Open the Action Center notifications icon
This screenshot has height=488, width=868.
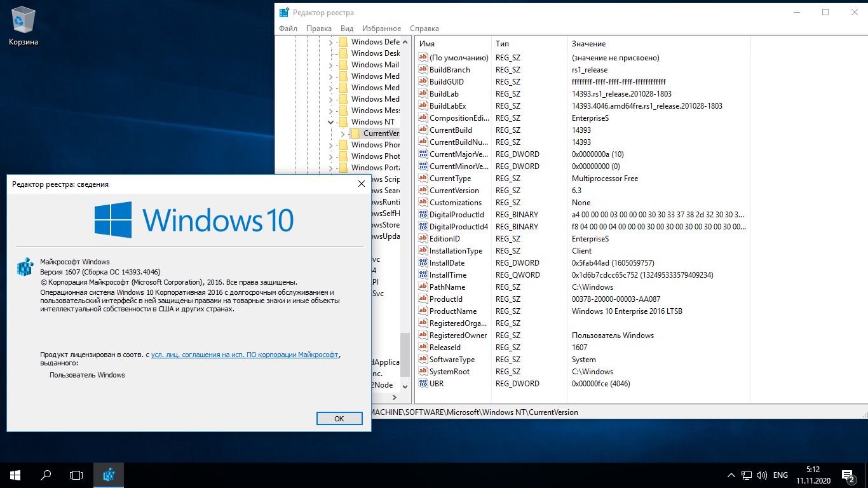848,475
